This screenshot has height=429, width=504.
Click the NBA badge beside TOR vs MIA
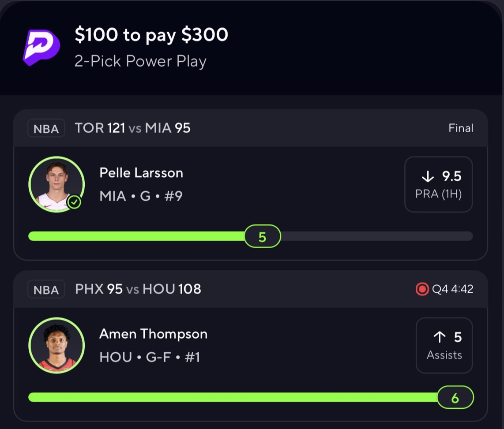coord(46,129)
